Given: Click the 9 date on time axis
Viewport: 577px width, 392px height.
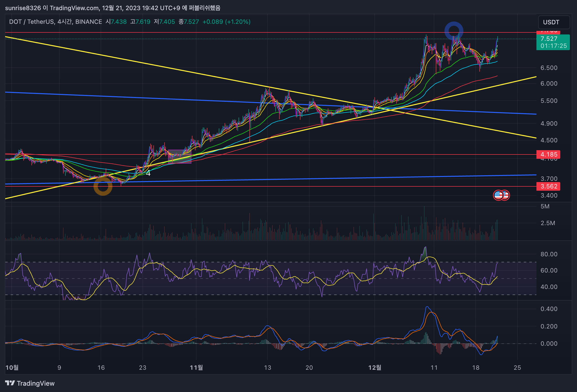Looking at the screenshot, I should pyautogui.click(x=59, y=368).
